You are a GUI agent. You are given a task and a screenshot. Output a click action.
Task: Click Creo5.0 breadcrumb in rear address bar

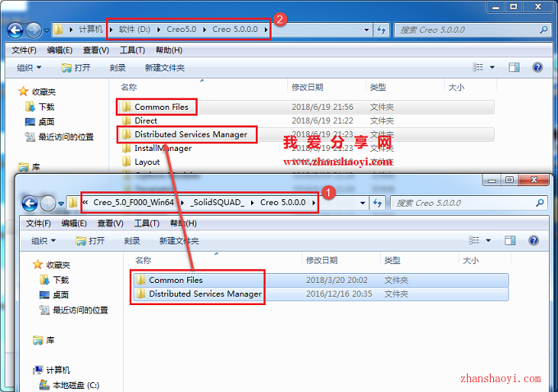pos(181,30)
